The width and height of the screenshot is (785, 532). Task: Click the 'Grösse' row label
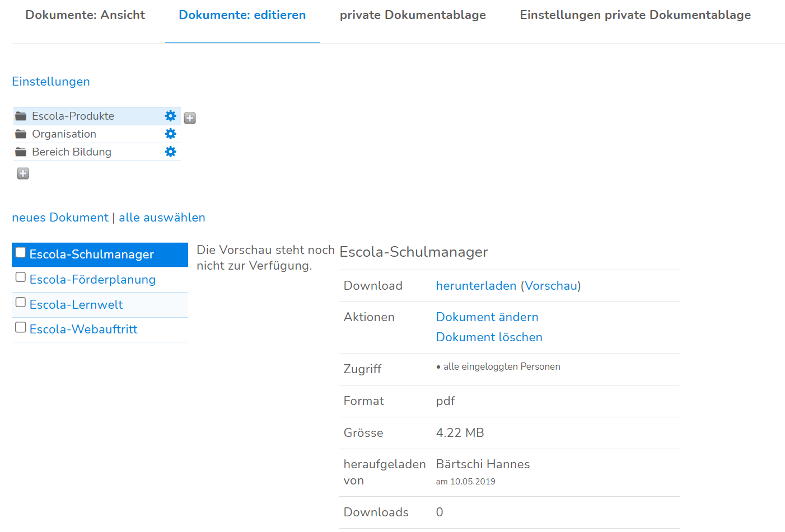(363, 433)
